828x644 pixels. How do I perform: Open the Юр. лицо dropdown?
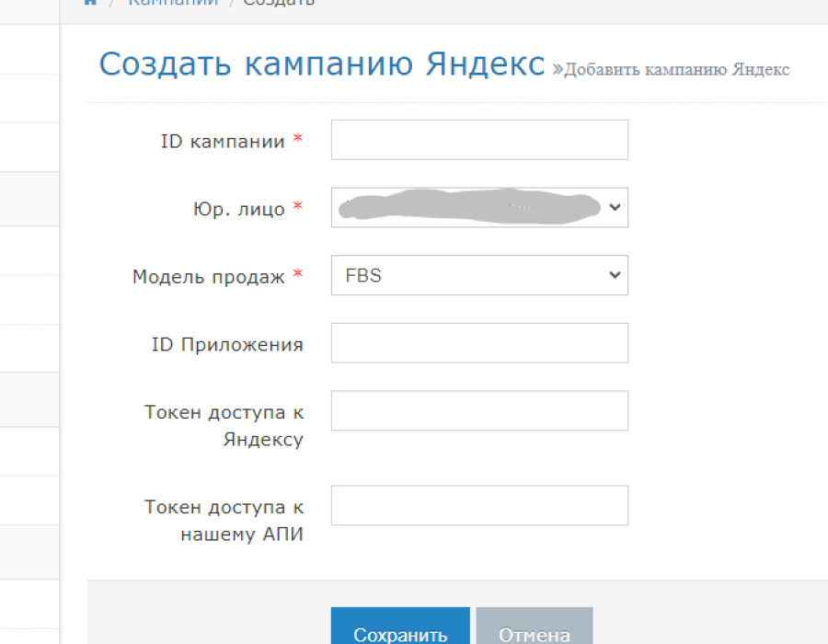(479, 207)
